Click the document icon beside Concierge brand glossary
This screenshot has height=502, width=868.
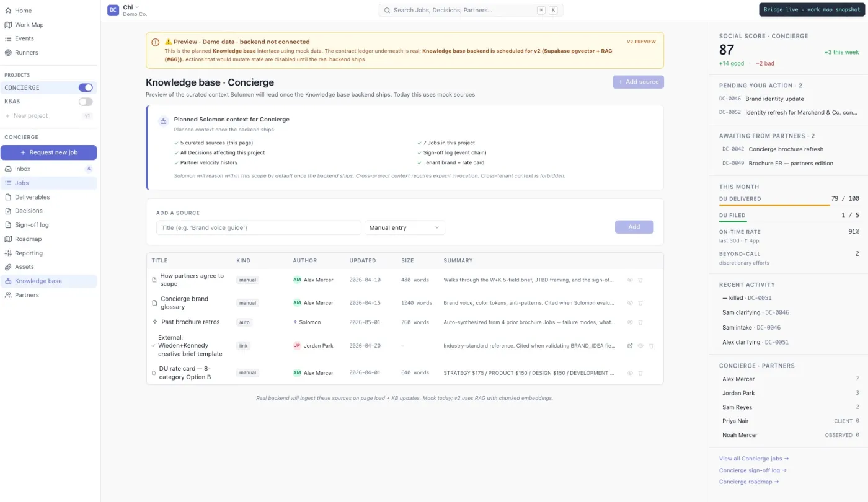tap(155, 303)
